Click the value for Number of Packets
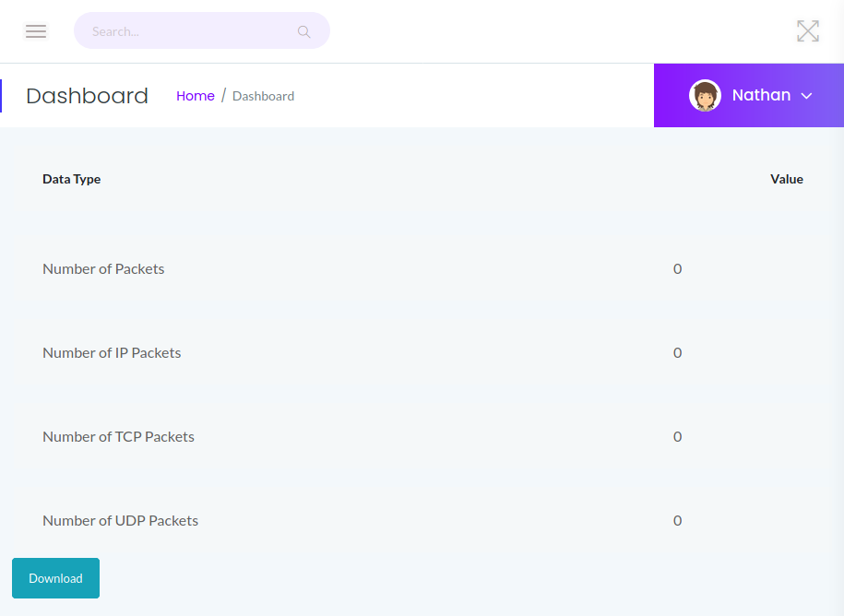 [677, 269]
